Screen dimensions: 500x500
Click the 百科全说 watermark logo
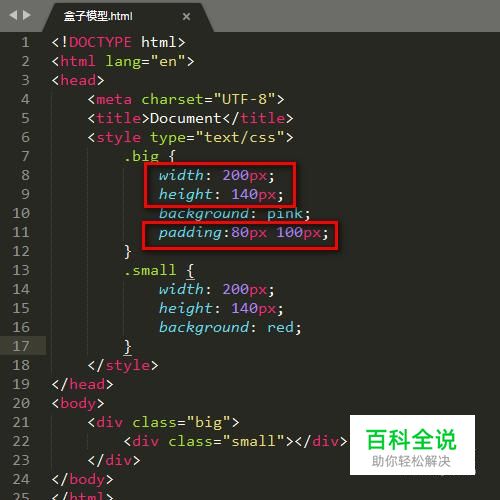pos(412,445)
